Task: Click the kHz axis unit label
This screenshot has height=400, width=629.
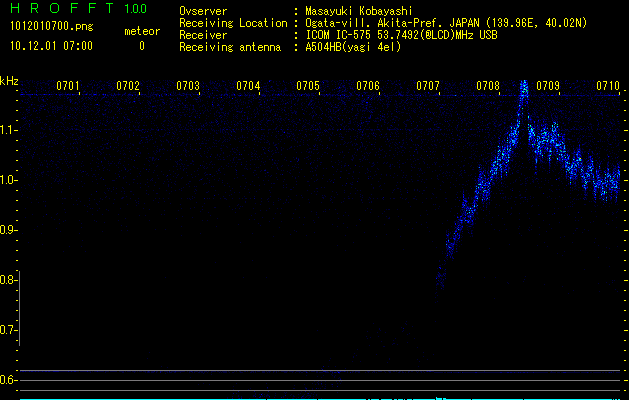Action: coord(9,81)
